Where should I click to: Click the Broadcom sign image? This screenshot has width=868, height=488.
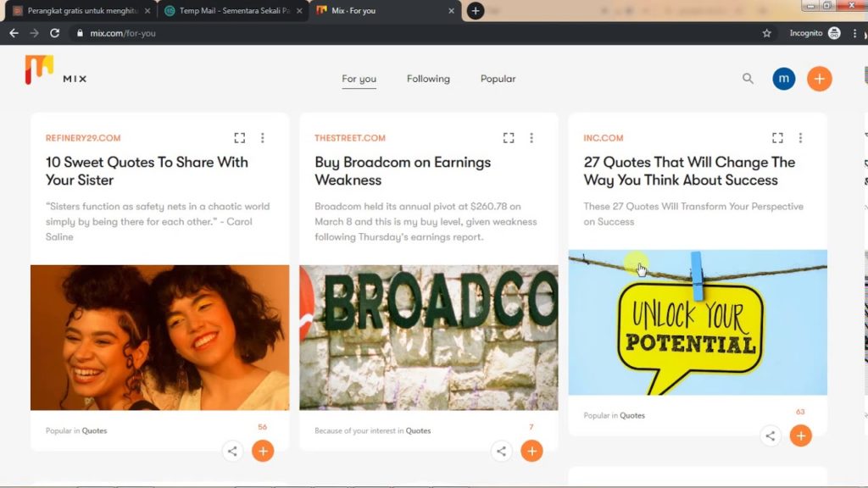pos(429,337)
